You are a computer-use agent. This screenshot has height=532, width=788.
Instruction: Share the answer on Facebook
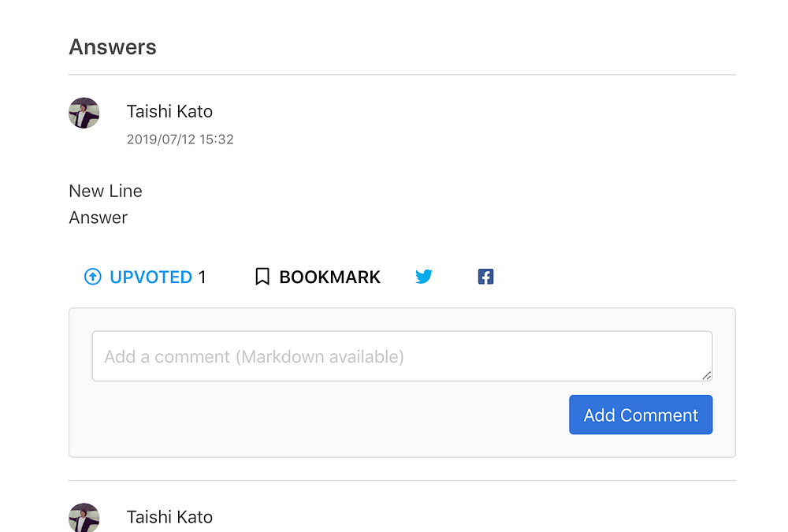485,277
